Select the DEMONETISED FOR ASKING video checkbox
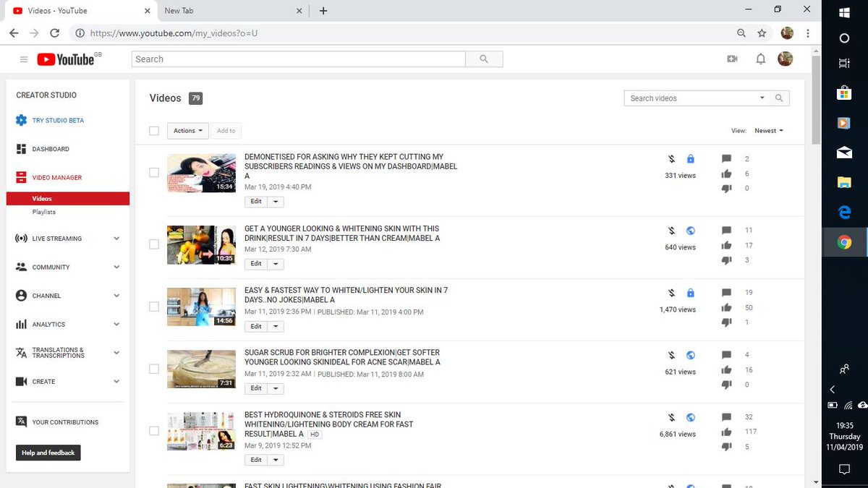The height and width of the screenshot is (488, 868). point(154,172)
